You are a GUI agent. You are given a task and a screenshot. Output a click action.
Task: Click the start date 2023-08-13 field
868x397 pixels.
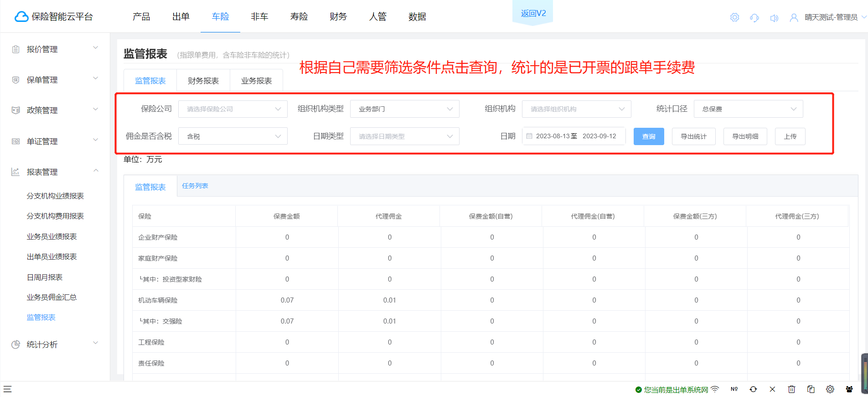coord(553,136)
